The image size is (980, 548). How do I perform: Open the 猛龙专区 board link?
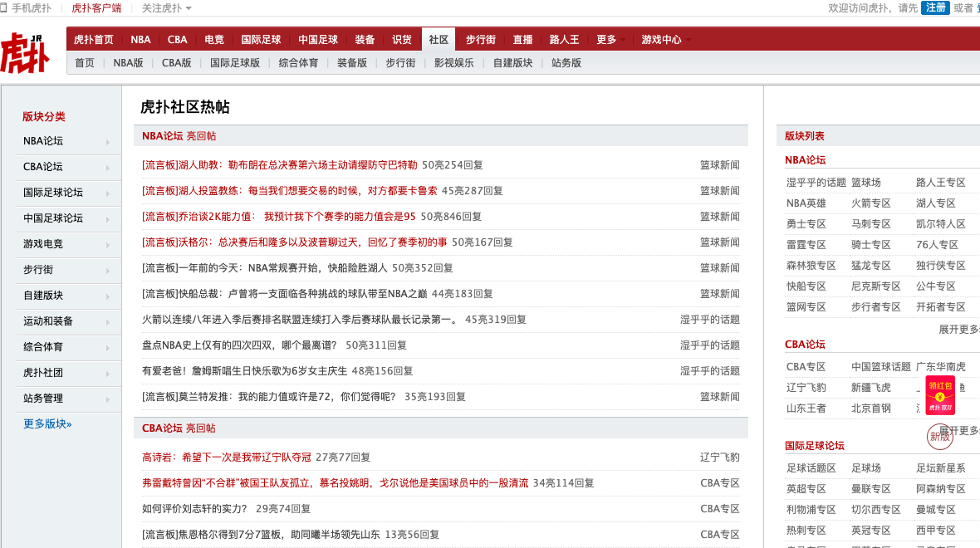coord(870,266)
